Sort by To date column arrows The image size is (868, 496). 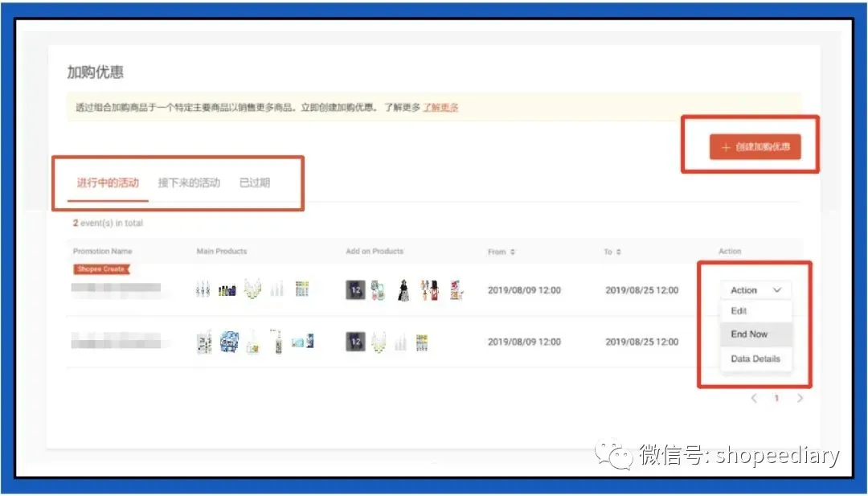point(618,252)
